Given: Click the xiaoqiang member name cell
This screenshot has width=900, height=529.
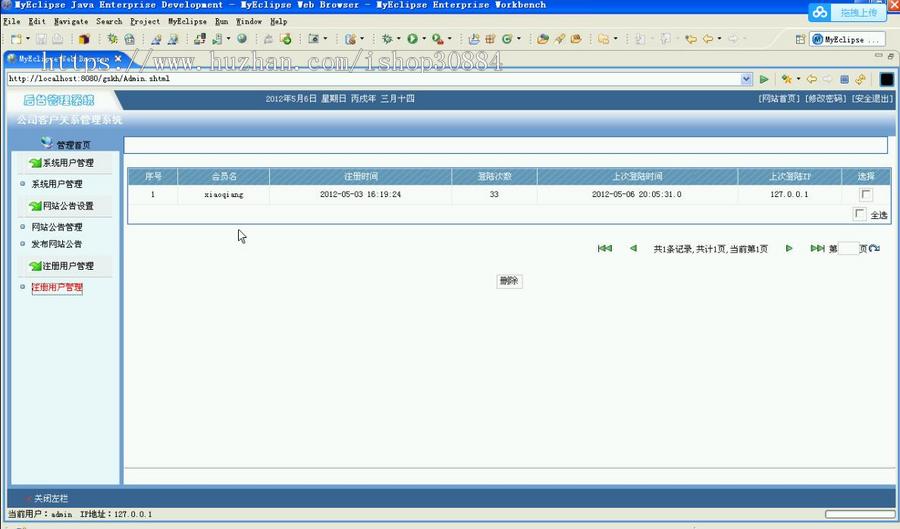Looking at the screenshot, I should [x=224, y=195].
